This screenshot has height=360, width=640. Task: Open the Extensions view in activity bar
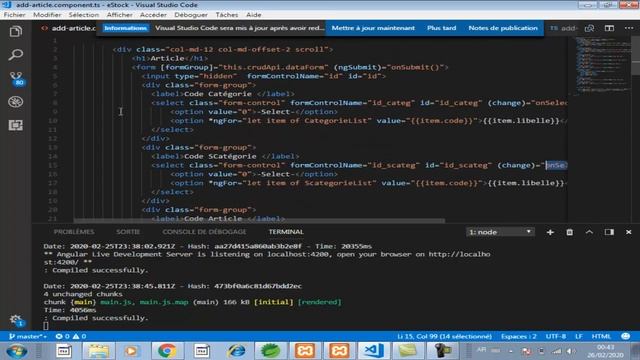pyautogui.click(x=16, y=125)
